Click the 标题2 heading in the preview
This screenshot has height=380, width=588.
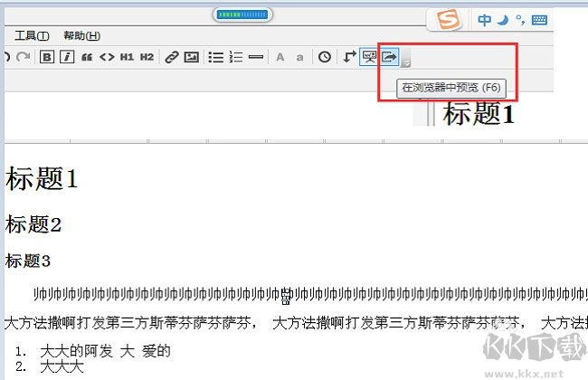[33, 224]
